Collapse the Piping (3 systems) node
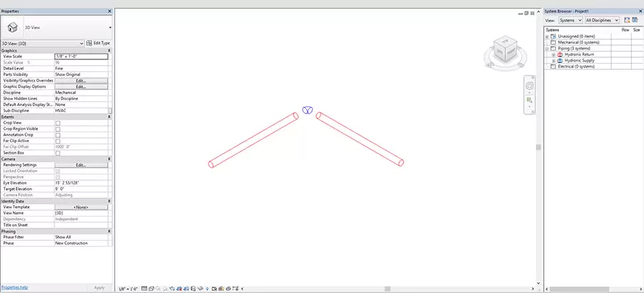The height and width of the screenshot is (293, 644). point(547,49)
